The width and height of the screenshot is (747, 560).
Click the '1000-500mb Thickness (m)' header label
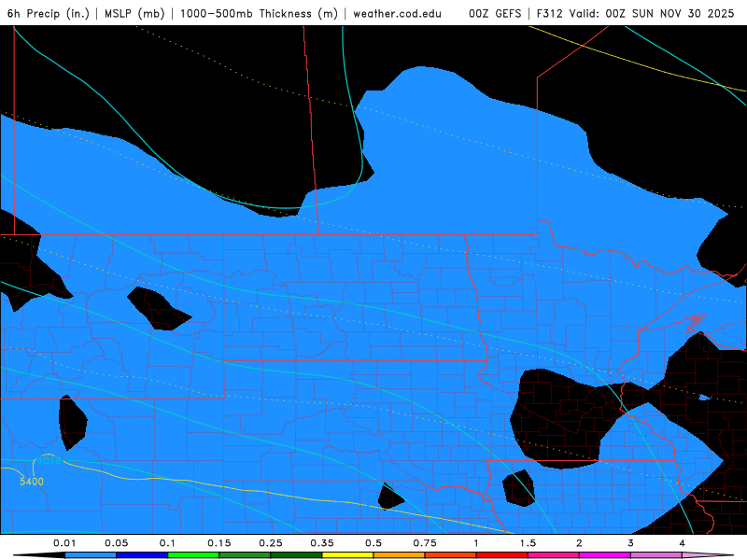click(x=259, y=13)
